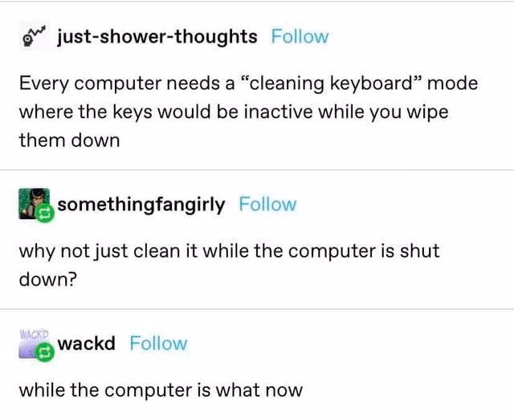Image resolution: width=514 pixels, height=420 pixels.
Task: Follow the just-shower-thoughts blog
Action: pos(300,36)
